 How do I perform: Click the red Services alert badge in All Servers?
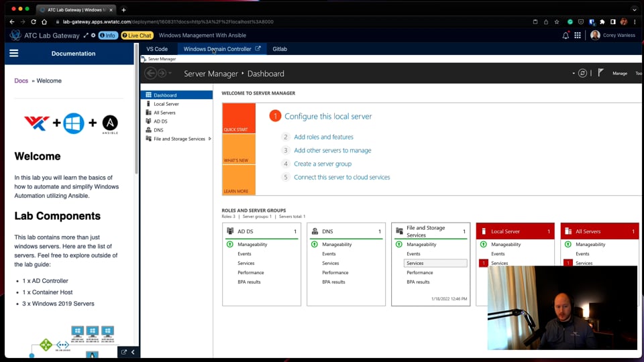tap(568, 263)
